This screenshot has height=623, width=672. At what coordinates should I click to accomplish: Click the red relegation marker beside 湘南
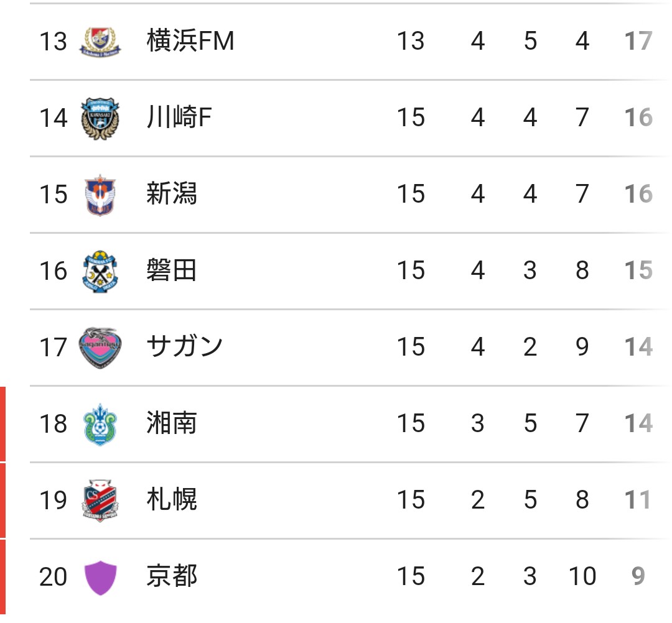click(x=2, y=424)
